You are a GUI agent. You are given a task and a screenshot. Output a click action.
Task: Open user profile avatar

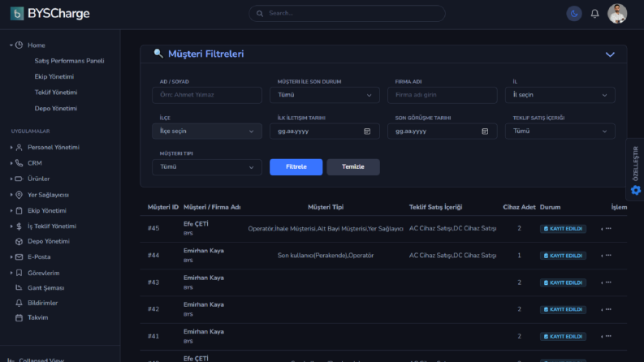point(617,14)
